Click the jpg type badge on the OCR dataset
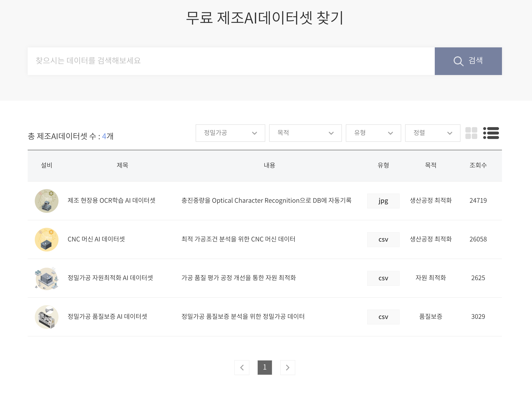Image resolution: width=532 pixels, height=396 pixels. (x=383, y=201)
